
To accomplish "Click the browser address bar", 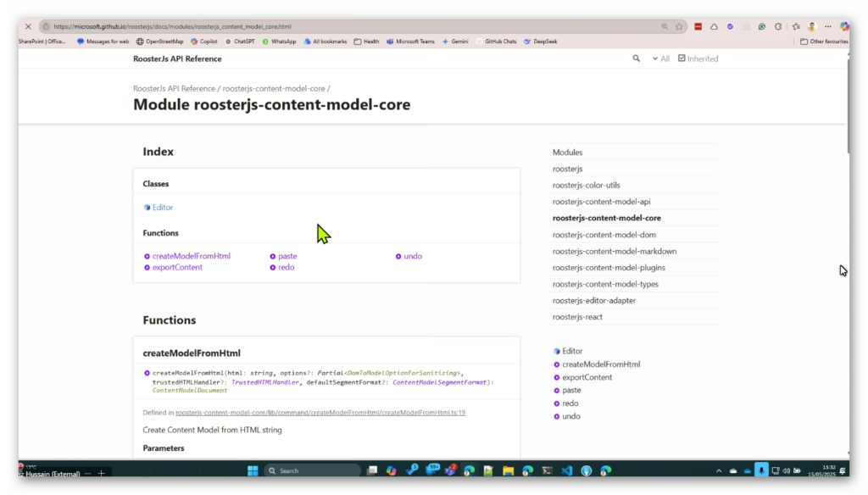I will click(339, 26).
